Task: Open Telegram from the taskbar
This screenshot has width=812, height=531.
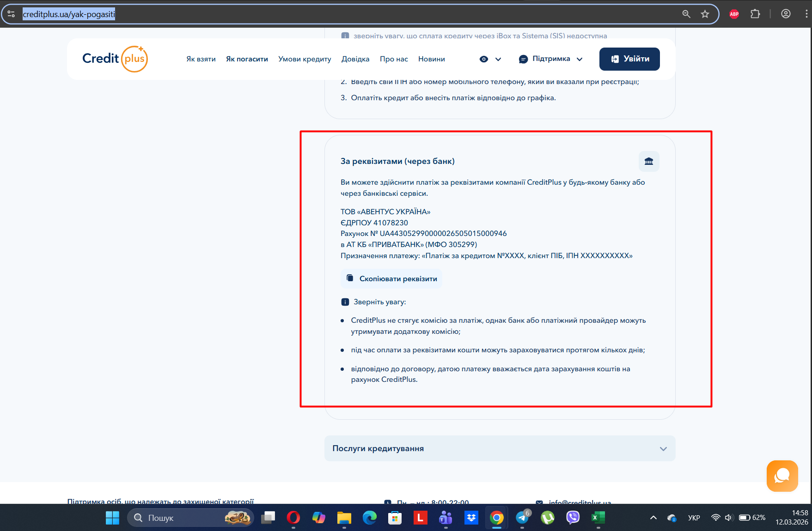Action: (522, 518)
